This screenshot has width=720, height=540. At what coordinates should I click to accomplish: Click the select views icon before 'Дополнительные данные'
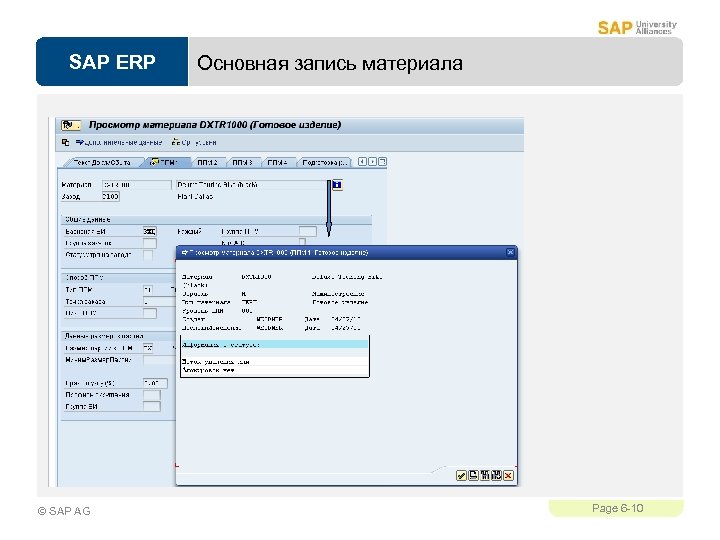(x=66, y=142)
